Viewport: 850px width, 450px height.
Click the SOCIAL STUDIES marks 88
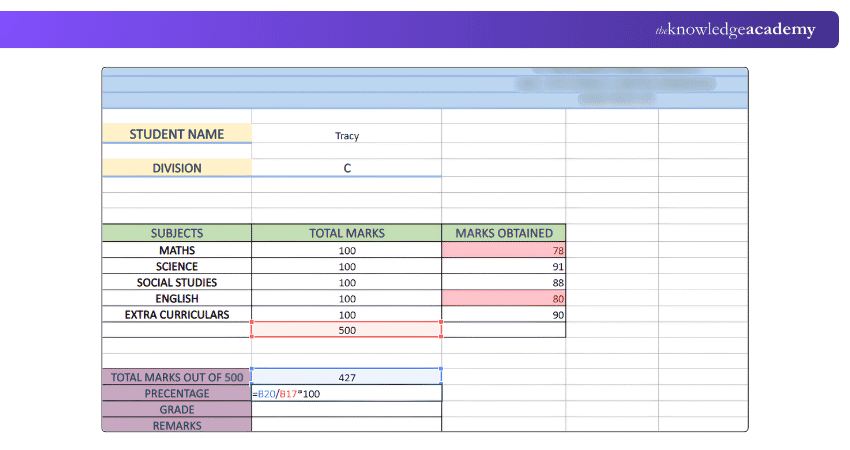tap(504, 282)
